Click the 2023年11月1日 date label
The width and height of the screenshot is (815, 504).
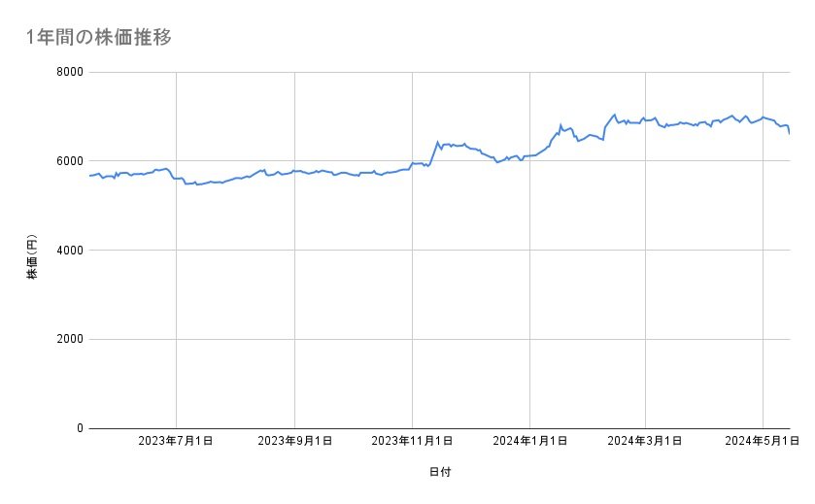pyautogui.click(x=412, y=442)
